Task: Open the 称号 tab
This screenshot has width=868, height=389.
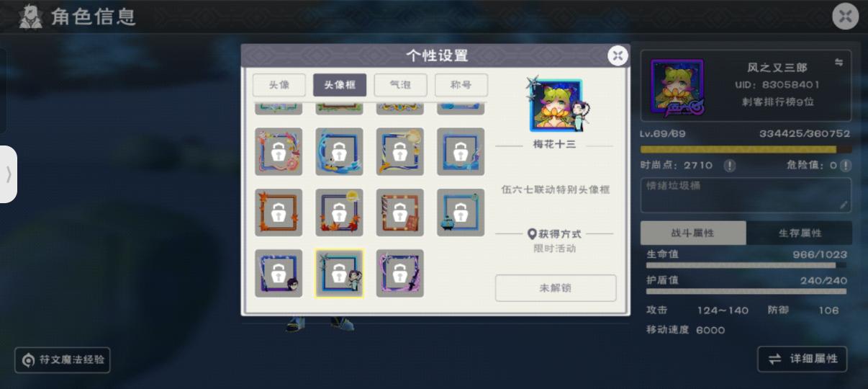Action: click(461, 85)
